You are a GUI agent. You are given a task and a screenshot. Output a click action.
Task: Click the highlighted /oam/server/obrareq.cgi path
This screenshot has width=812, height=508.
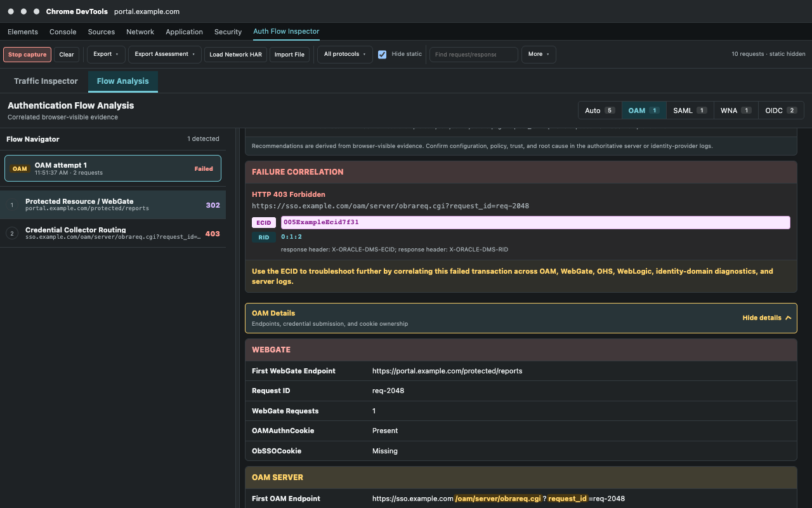click(x=499, y=498)
